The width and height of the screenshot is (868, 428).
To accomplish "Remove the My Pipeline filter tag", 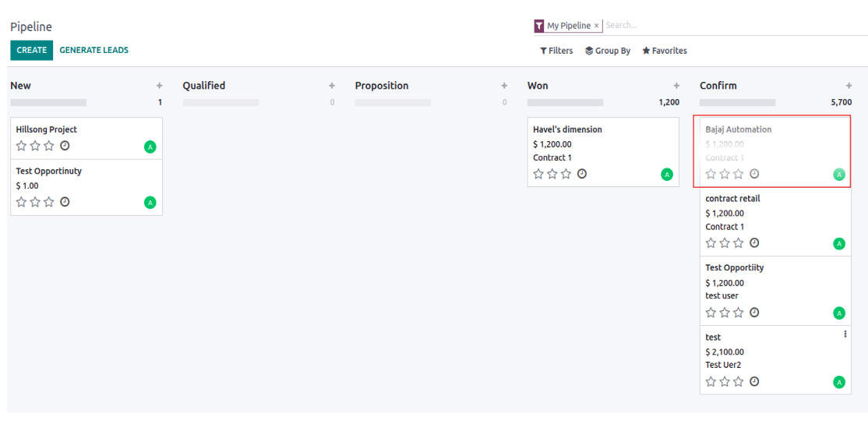I will point(596,26).
